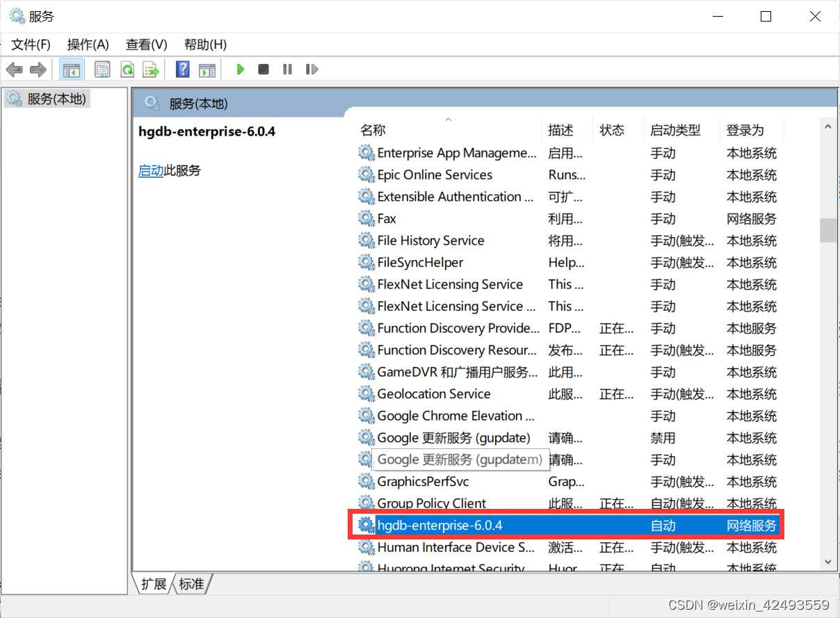Open the 操作(A) menu
This screenshot has height=618, width=840.
[88, 44]
